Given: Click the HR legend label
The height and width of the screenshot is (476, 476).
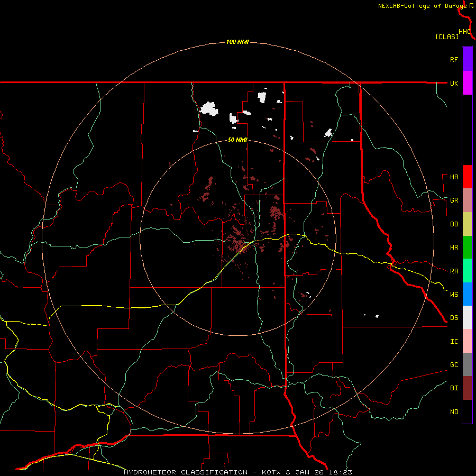Looking at the screenshot, I should click(x=454, y=248).
